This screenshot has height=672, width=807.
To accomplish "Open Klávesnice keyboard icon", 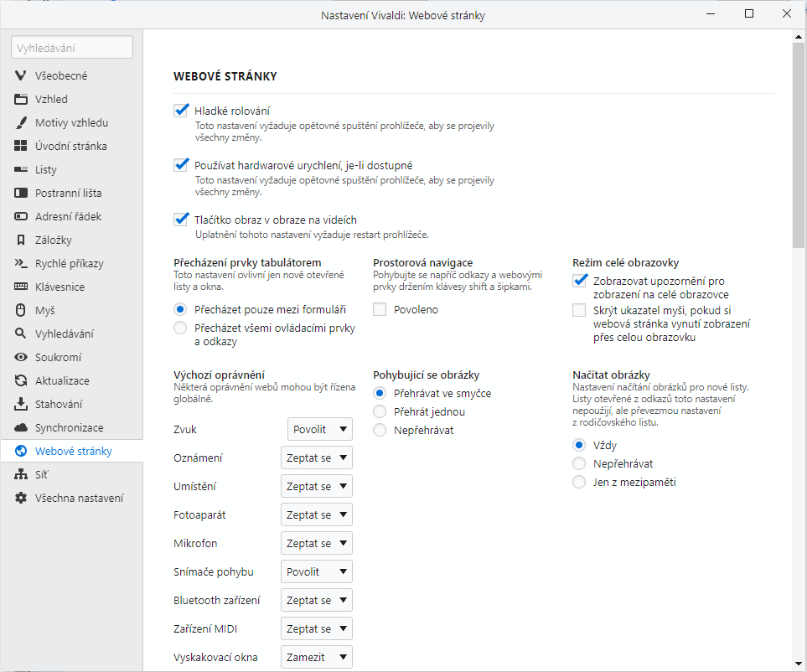I will pos(21,287).
